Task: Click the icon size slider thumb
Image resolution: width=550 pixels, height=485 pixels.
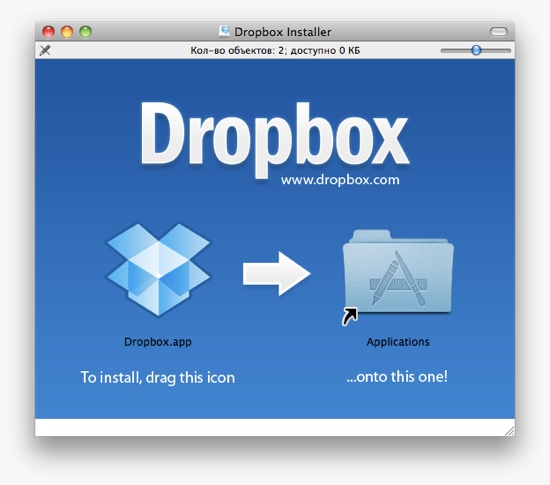Action: point(476,50)
